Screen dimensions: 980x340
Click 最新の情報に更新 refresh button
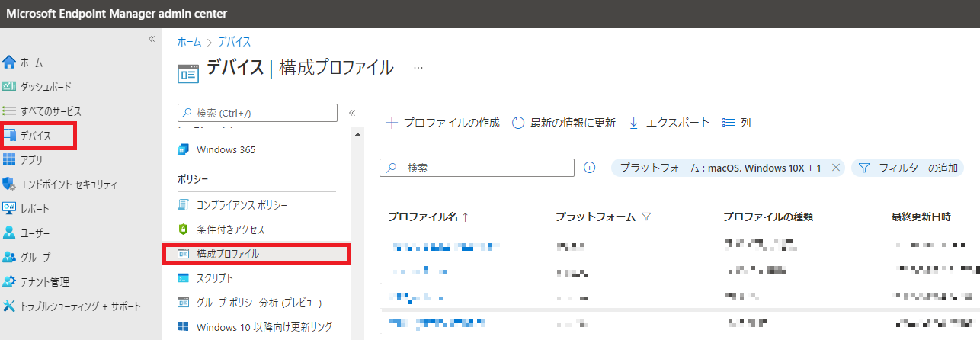tap(564, 123)
